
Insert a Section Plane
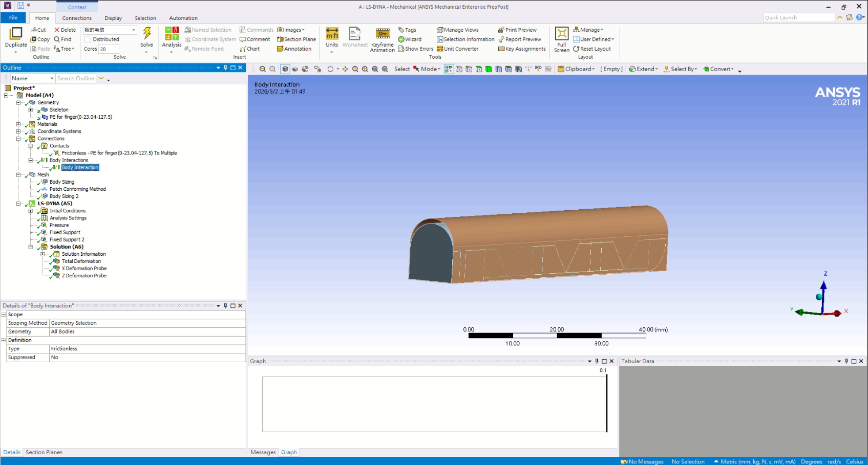[x=297, y=39]
